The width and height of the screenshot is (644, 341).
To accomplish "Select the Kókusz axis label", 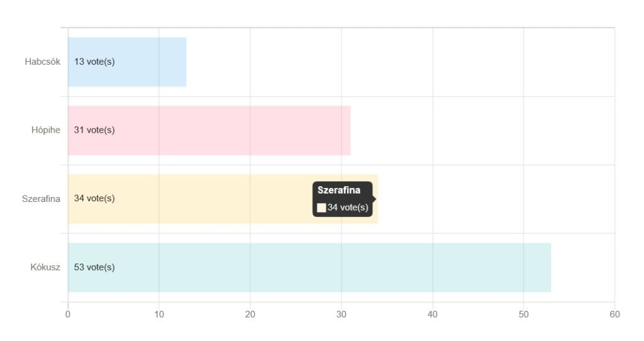I will coord(45,267).
